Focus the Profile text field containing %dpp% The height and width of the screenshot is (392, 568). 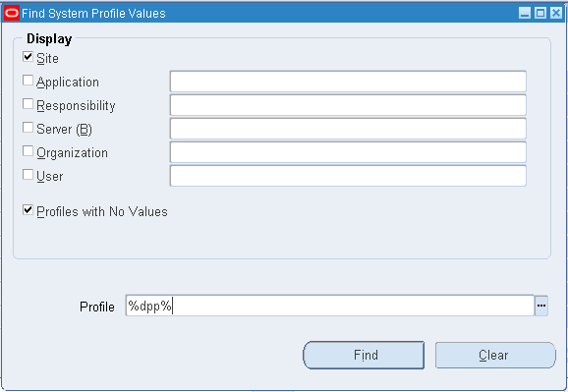point(329,306)
